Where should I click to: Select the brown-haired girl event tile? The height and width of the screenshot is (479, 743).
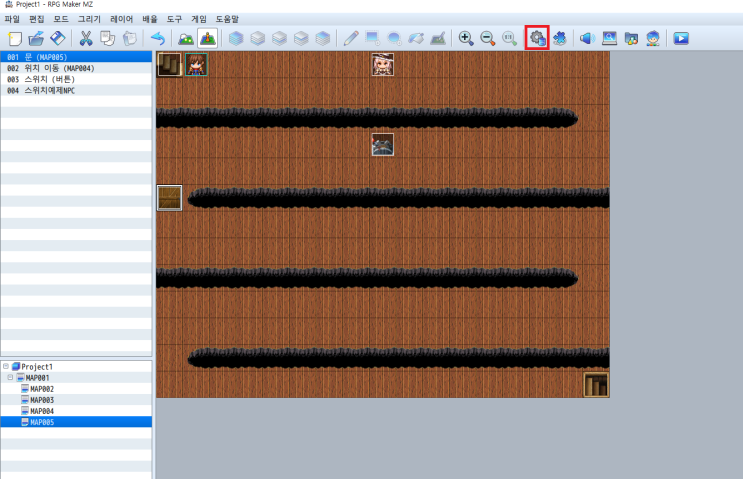(196, 64)
